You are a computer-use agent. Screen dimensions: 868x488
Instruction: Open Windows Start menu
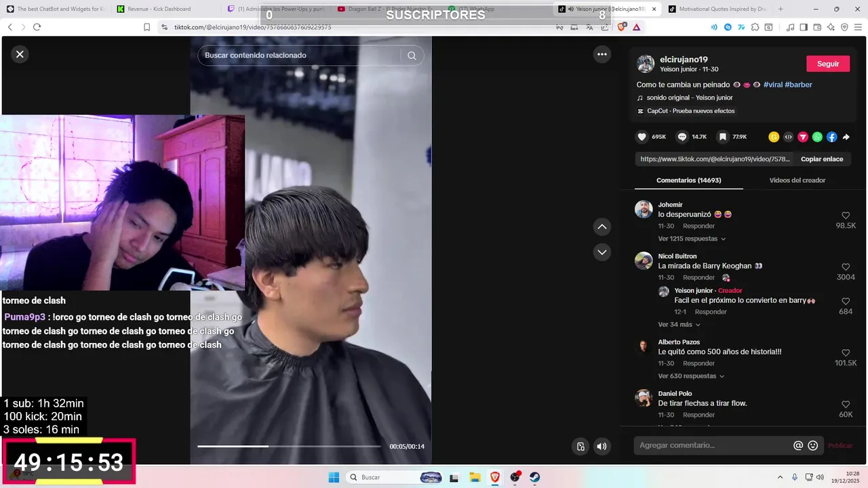334,477
